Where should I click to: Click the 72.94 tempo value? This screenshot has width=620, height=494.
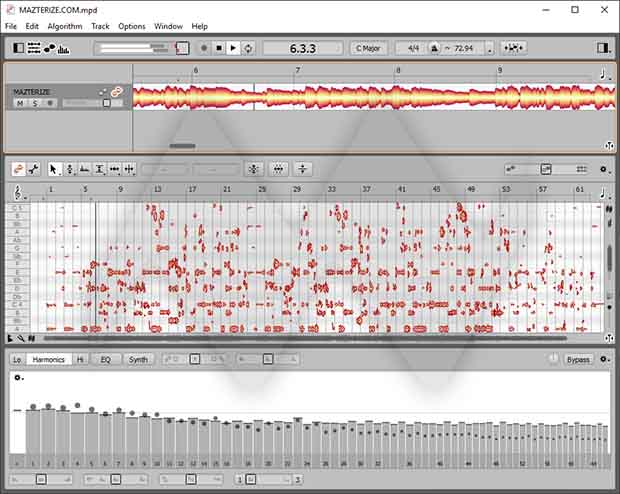coord(463,48)
